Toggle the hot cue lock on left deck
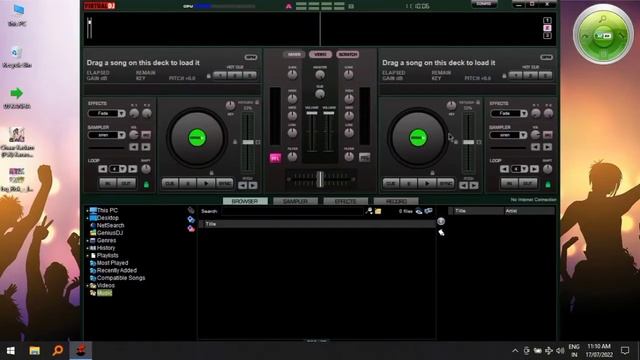640x360 pixels. (209, 76)
